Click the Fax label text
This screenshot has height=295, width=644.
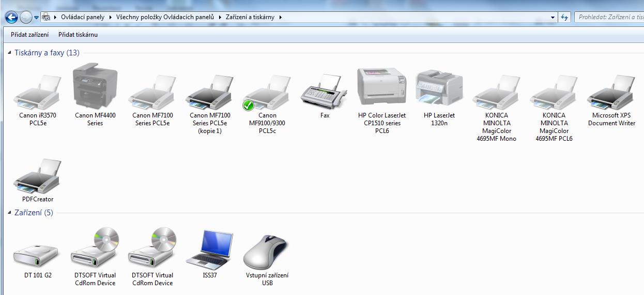325,115
